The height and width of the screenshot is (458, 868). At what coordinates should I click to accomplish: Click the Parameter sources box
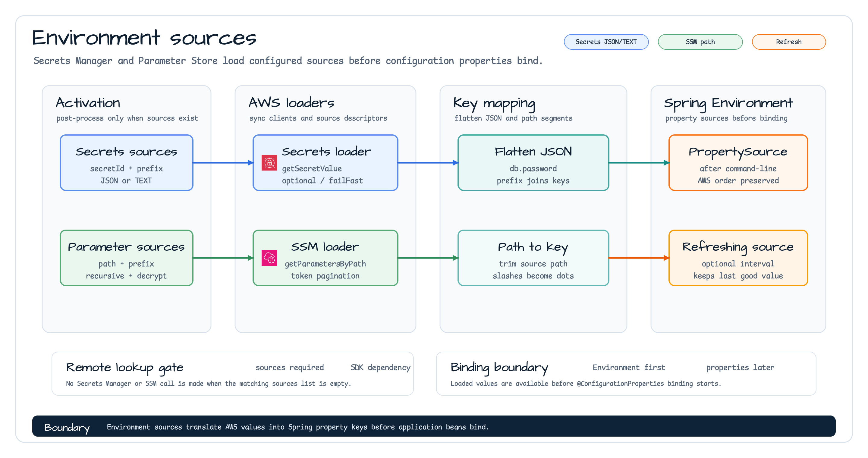(x=126, y=258)
